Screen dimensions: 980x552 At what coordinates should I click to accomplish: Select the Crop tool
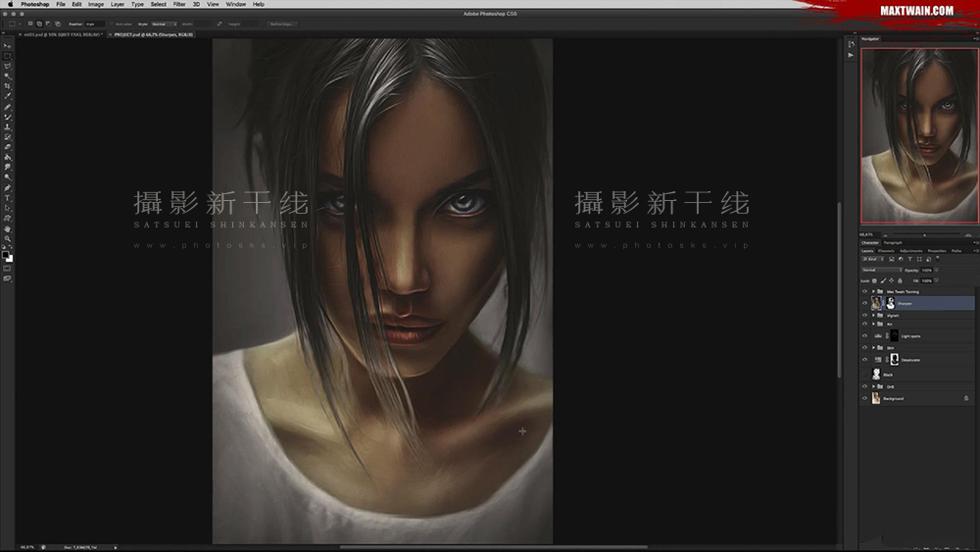coord(8,85)
